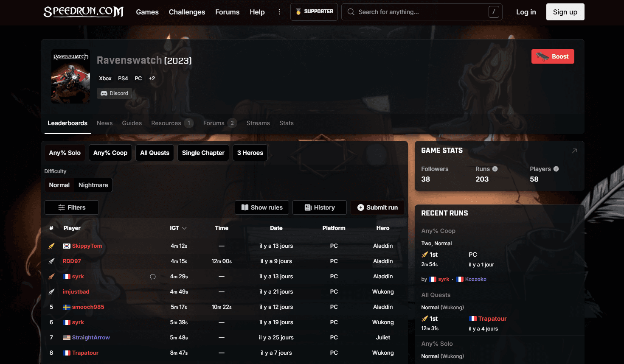Open the Any% Coop recent run category

coord(438,231)
